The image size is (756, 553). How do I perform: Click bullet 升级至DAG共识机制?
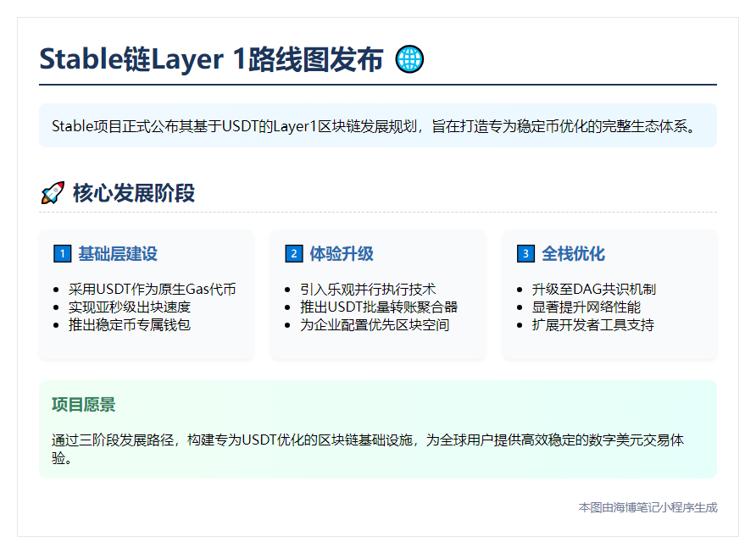tap(593, 289)
